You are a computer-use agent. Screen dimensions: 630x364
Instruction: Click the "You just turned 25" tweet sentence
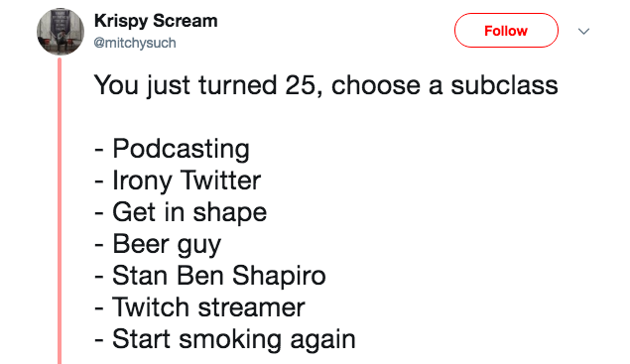[x=325, y=85]
